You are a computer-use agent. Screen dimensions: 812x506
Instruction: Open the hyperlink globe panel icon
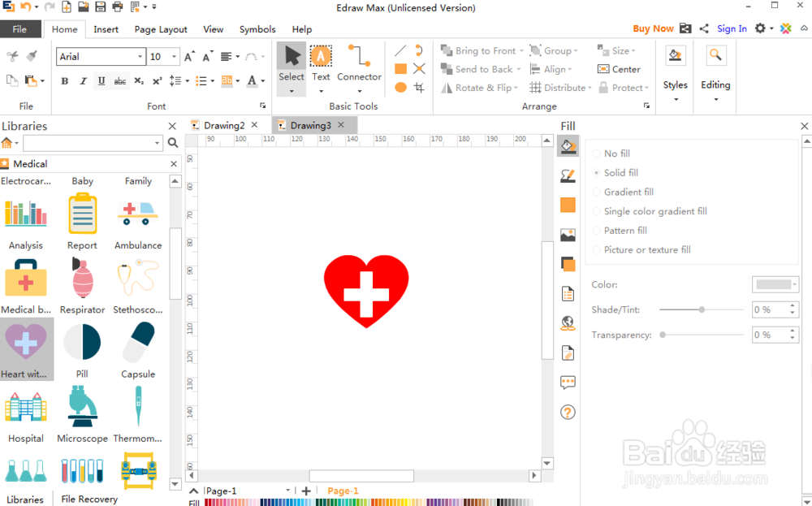click(x=568, y=323)
